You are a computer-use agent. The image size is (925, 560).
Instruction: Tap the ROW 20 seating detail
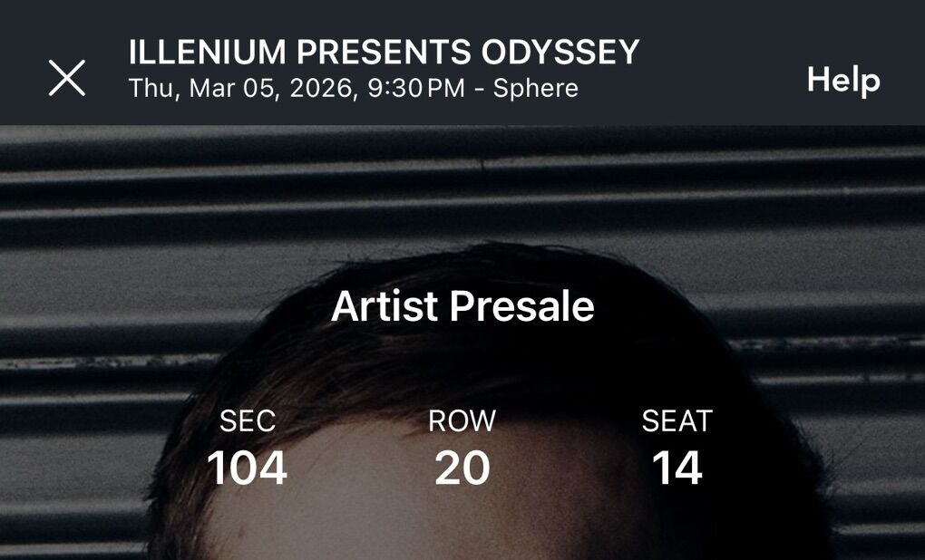(x=462, y=468)
